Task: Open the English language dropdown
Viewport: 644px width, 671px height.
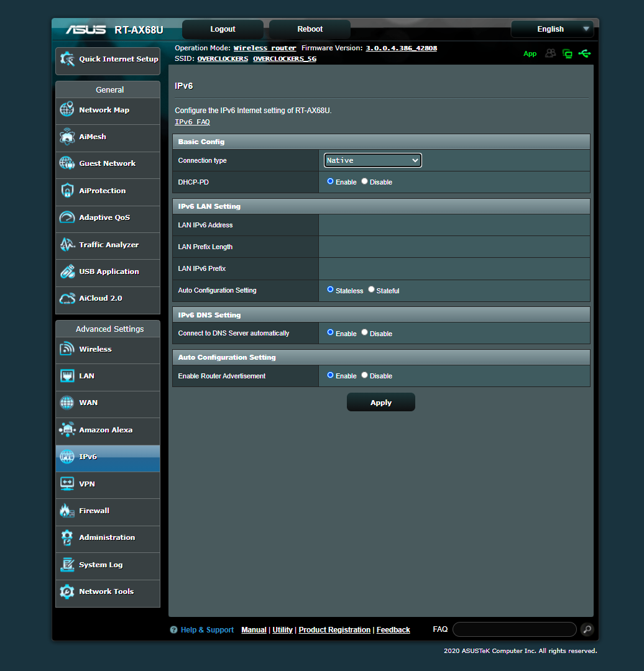Action: tap(552, 29)
